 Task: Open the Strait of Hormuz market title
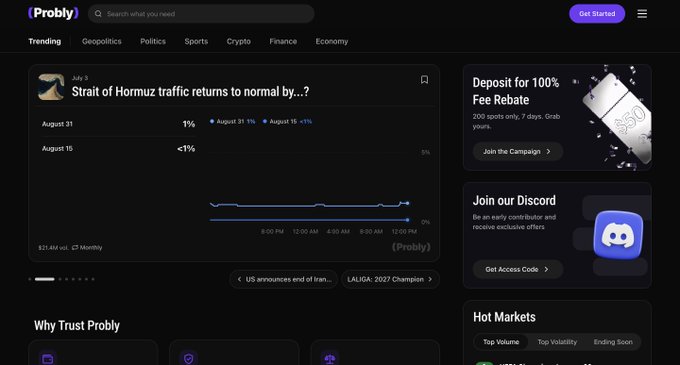click(190, 91)
